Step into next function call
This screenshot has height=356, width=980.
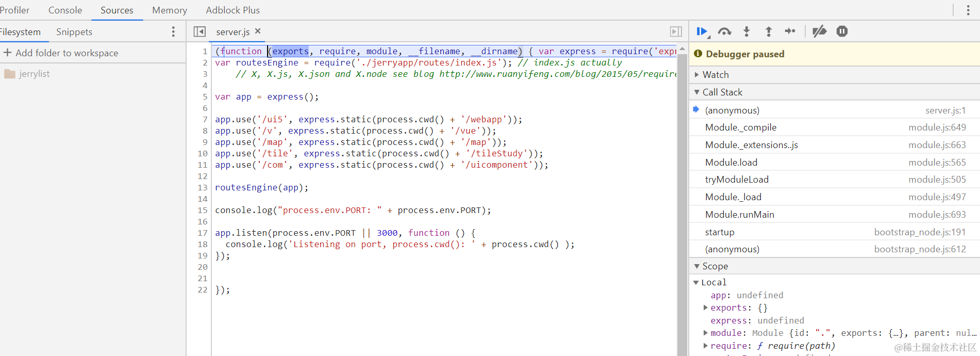(x=746, y=31)
